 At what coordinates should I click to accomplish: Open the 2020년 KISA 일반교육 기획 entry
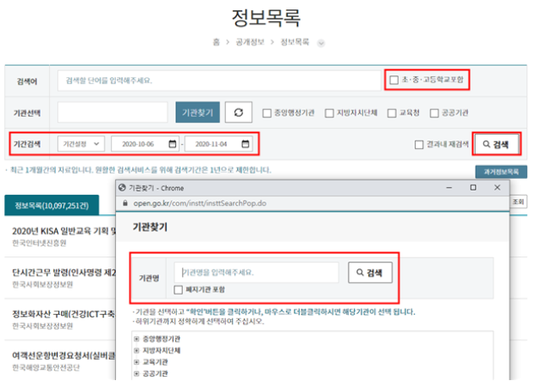64,231
